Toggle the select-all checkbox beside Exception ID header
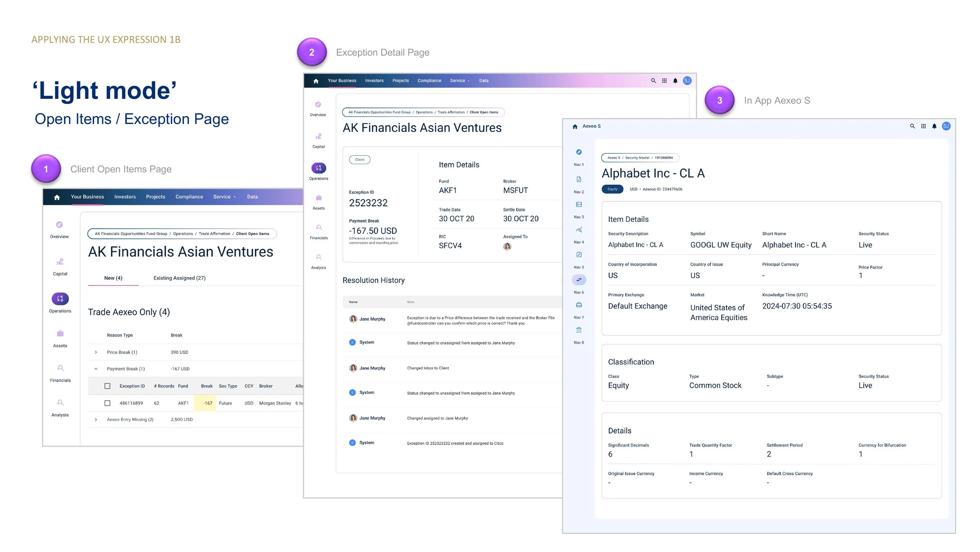Image resolution: width=980 pixels, height=552 pixels. click(107, 386)
